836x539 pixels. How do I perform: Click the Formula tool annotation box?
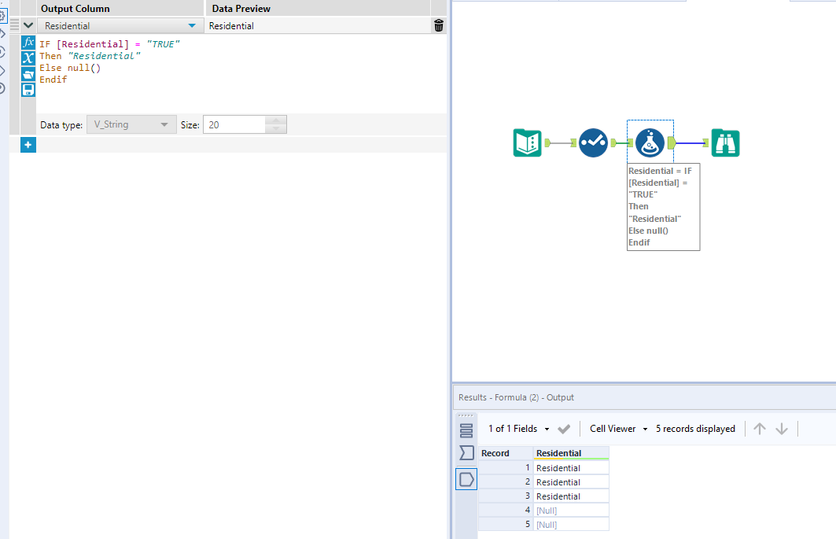click(663, 207)
